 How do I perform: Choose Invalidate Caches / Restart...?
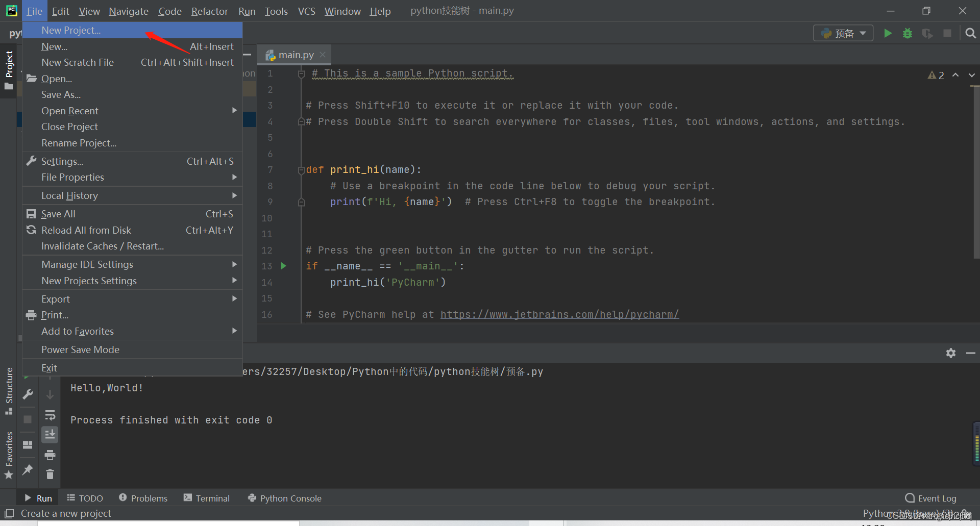click(132, 246)
